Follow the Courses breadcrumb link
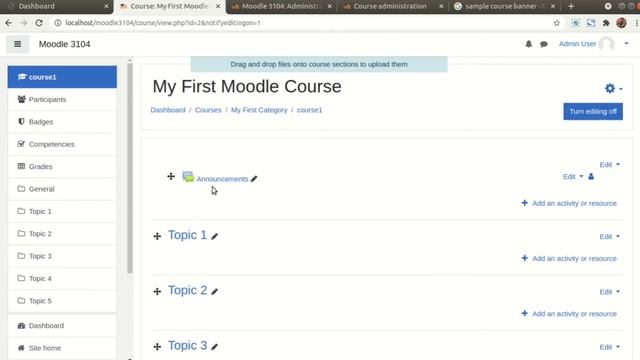The height and width of the screenshot is (360, 640). pyautogui.click(x=208, y=110)
